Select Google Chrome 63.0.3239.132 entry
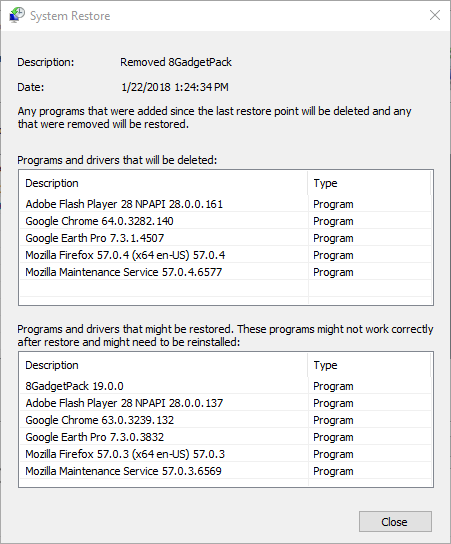The image size is (451, 544). click(x=226, y=420)
